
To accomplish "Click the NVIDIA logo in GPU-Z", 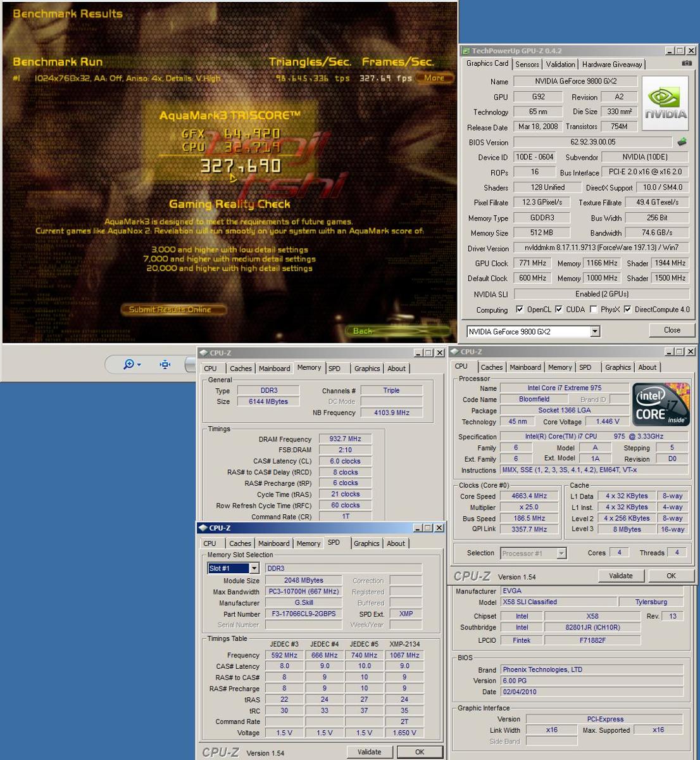I will click(665, 103).
